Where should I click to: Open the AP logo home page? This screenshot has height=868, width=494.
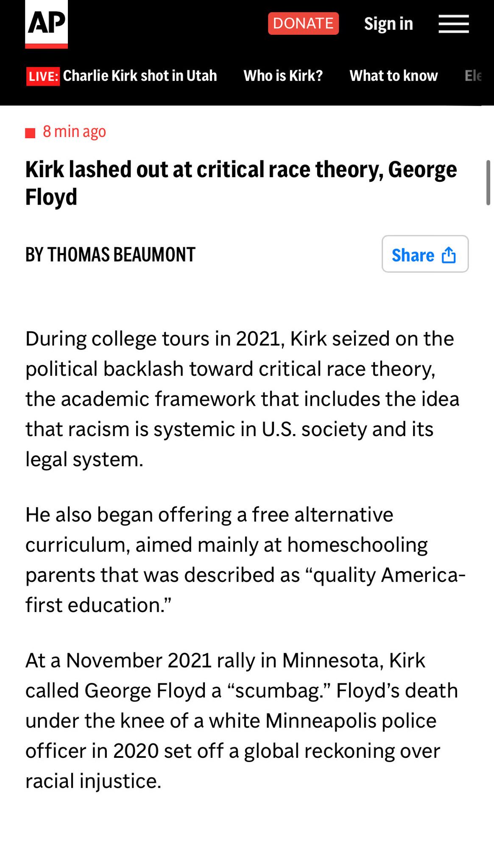[x=46, y=24]
